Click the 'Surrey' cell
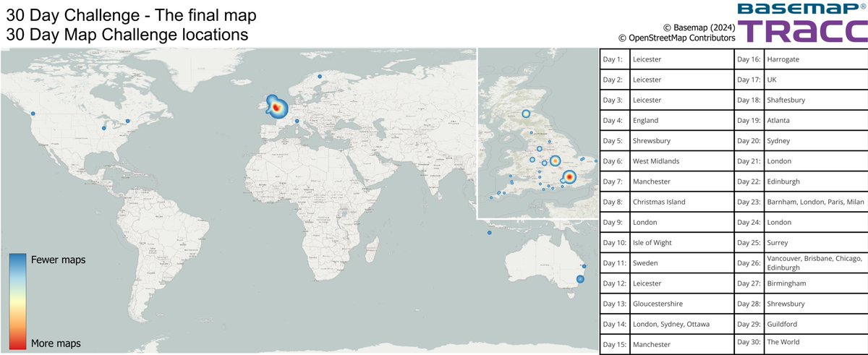This screenshot has width=868, height=355. (x=815, y=242)
